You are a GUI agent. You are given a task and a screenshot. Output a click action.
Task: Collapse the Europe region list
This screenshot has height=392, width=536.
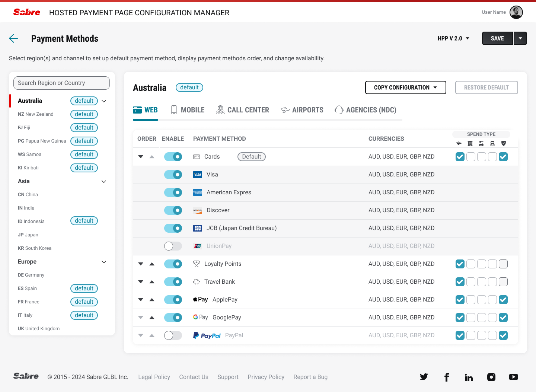coord(104,262)
